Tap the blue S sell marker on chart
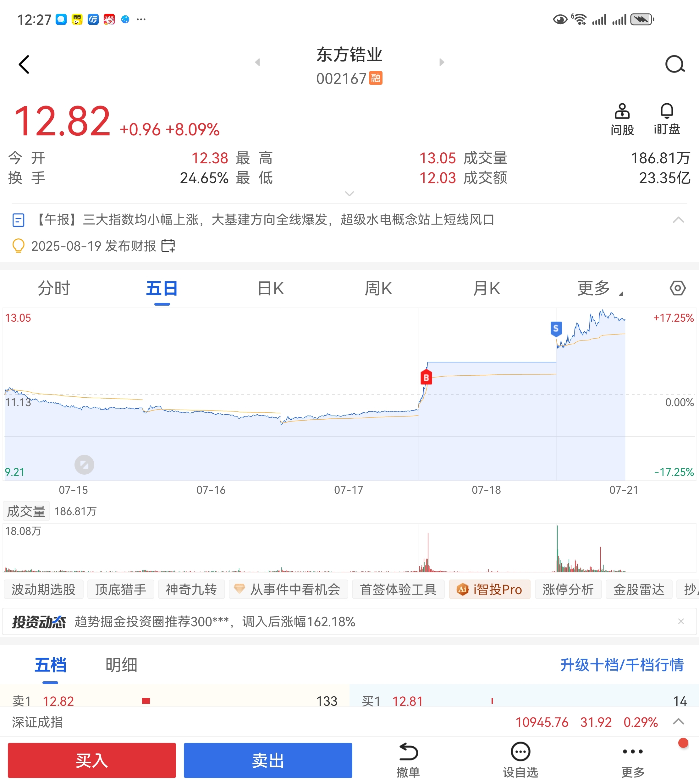This screenshot has height=784, width=699. [x=556, y=329]
